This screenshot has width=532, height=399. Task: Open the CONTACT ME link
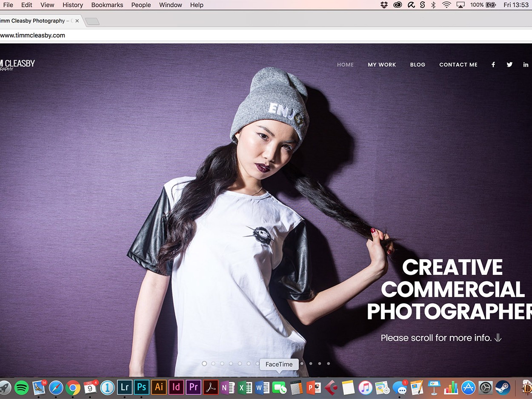tap(458, 65)
